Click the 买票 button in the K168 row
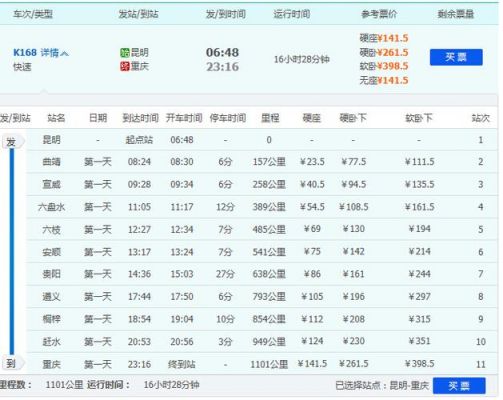Viewport: 503px width, 400px height. [456, 57]
